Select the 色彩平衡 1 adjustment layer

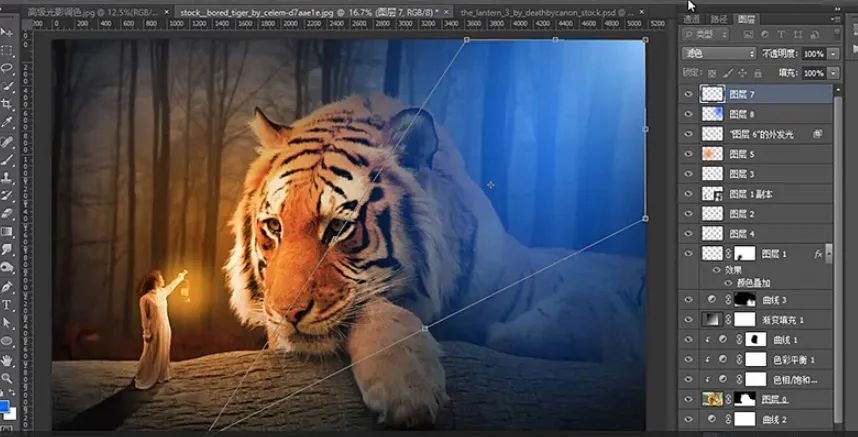click(x=797, y=359)
